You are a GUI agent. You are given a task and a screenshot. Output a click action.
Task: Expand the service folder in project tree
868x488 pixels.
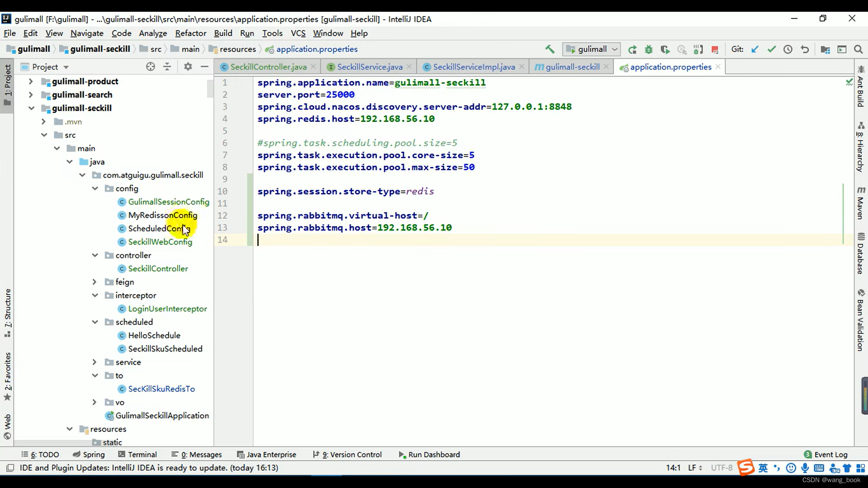pos(94,361)
